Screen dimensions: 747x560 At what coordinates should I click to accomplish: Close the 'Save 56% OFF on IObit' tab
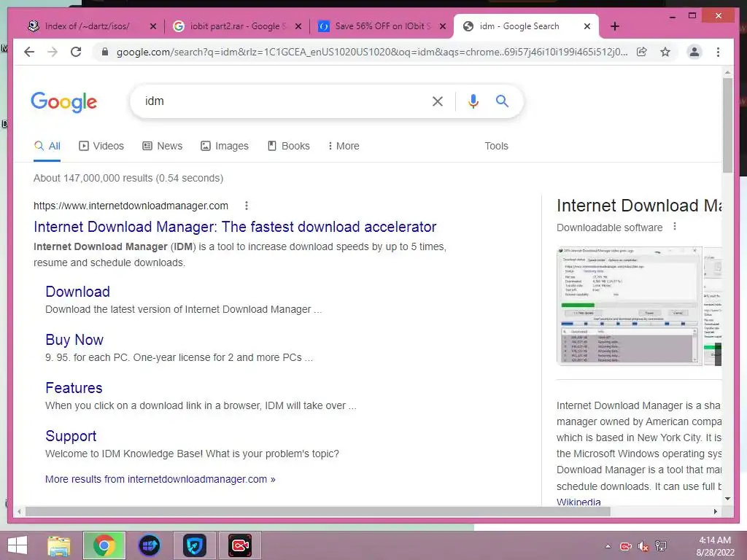[443, 26]
